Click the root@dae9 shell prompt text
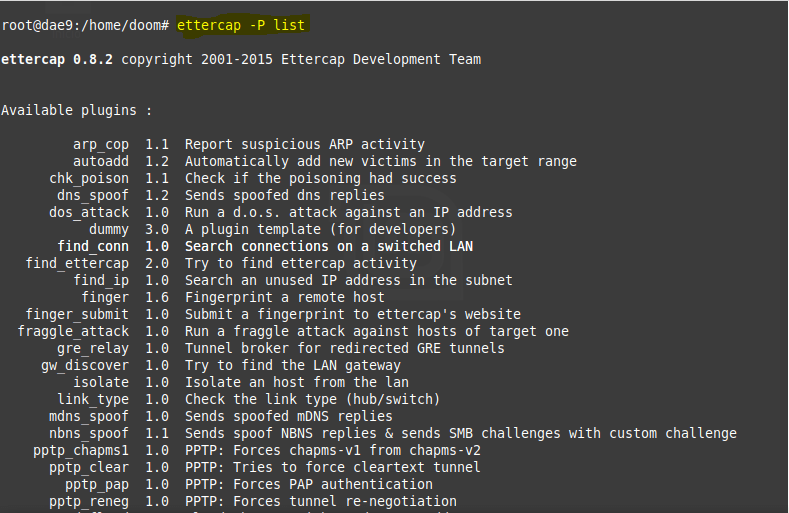The width and height of the screenshot is (789, 513). tap(87, 25)
